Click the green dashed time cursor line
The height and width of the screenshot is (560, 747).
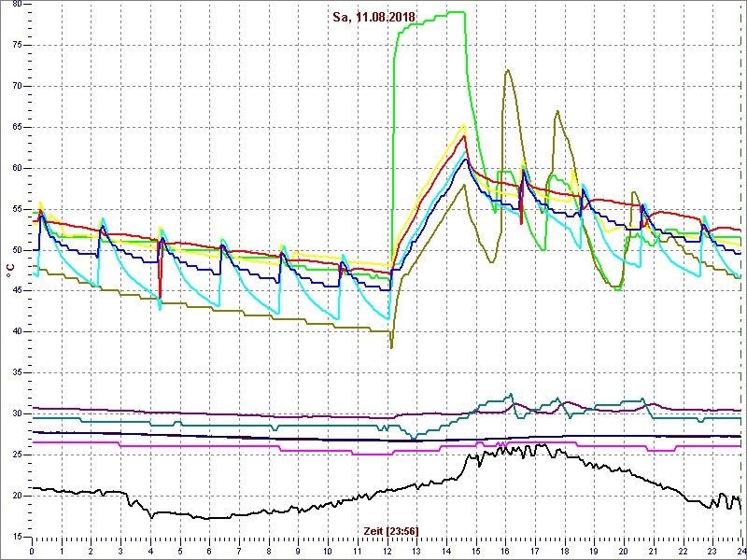tap(740, 271)
